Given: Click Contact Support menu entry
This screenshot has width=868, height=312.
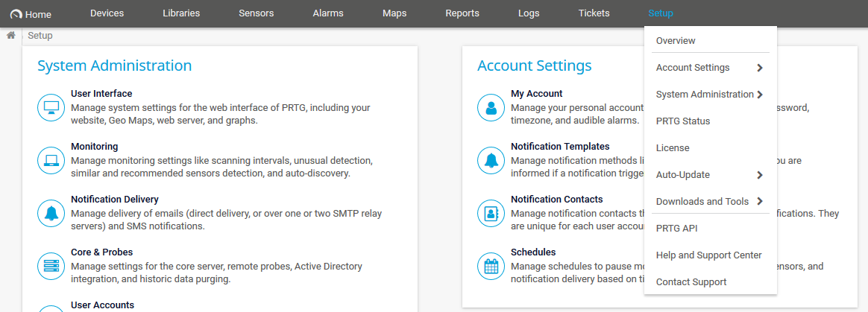Looking at the screenshot, I should [x=691, y=282].
